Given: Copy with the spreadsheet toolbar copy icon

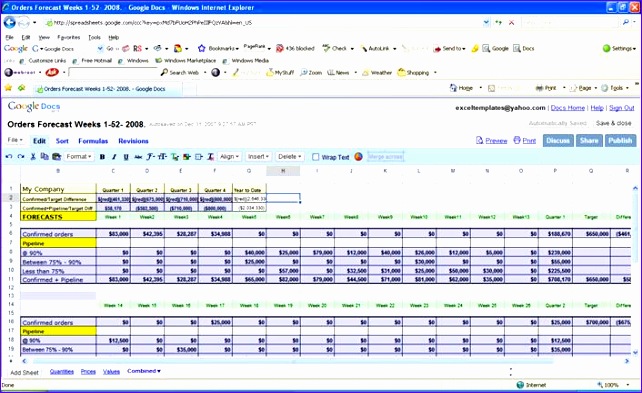Looking at the screenshot, I should click(x=45, y=157).
